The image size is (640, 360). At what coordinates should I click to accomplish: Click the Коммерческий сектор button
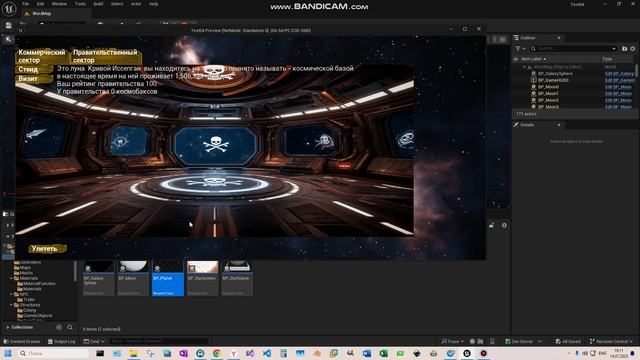41,56
